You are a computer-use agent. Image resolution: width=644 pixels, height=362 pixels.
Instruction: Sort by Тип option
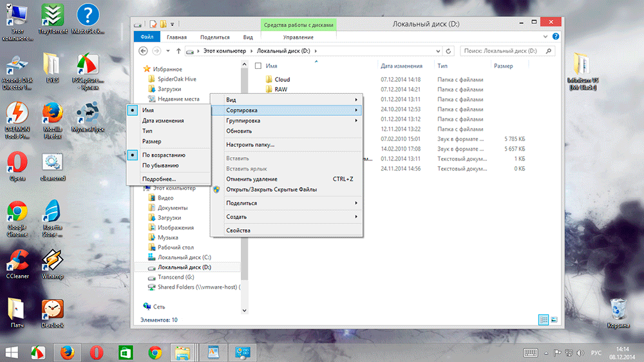click(x=168, y=131)
